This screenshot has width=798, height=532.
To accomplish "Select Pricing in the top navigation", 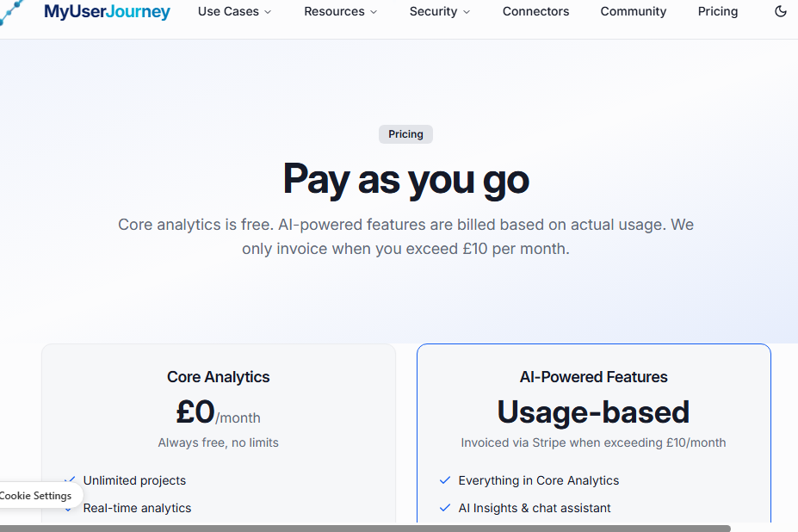I will pyautogui.click(x=718, y=12).
